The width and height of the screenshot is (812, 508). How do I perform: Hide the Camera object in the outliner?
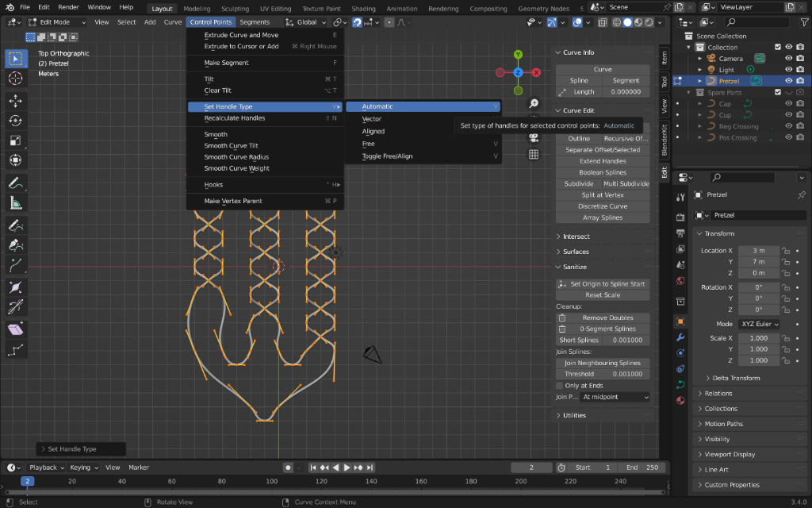(789, 58)
